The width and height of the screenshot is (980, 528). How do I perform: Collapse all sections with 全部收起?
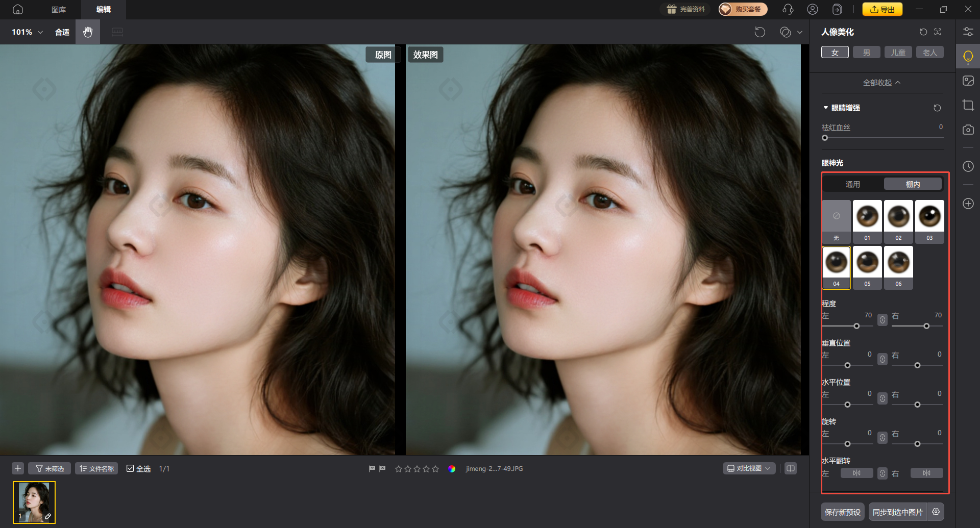[881, 83]
